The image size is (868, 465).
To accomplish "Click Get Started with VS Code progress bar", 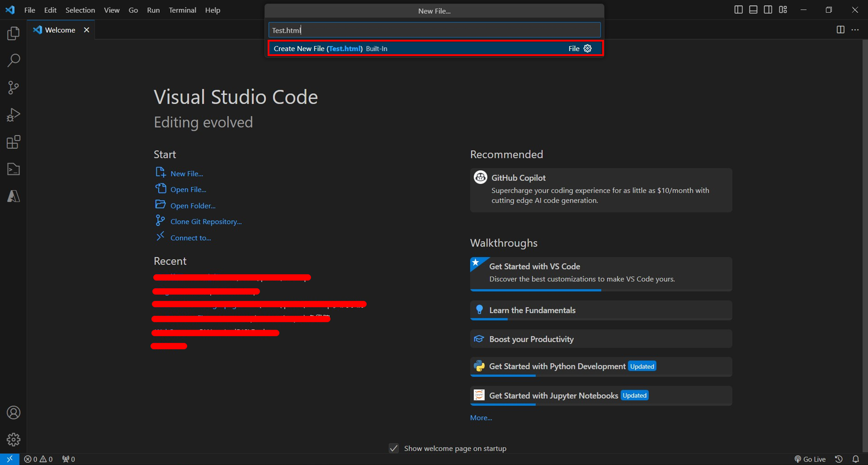I will click(536, 290).
